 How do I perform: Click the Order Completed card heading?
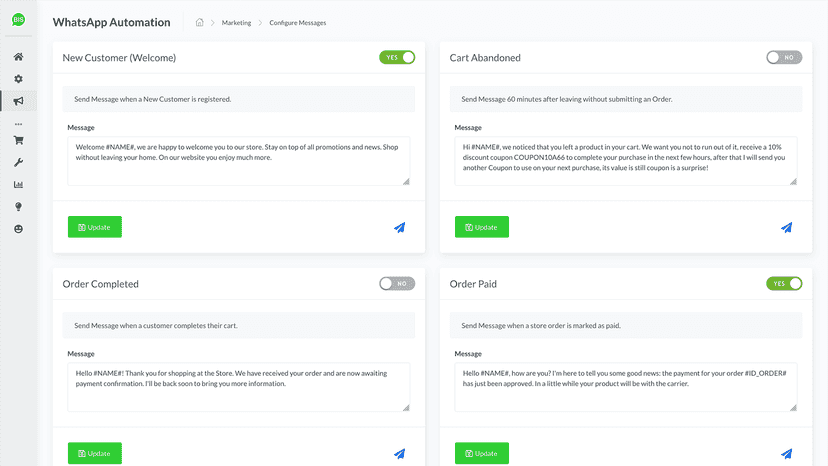[100, 284]
